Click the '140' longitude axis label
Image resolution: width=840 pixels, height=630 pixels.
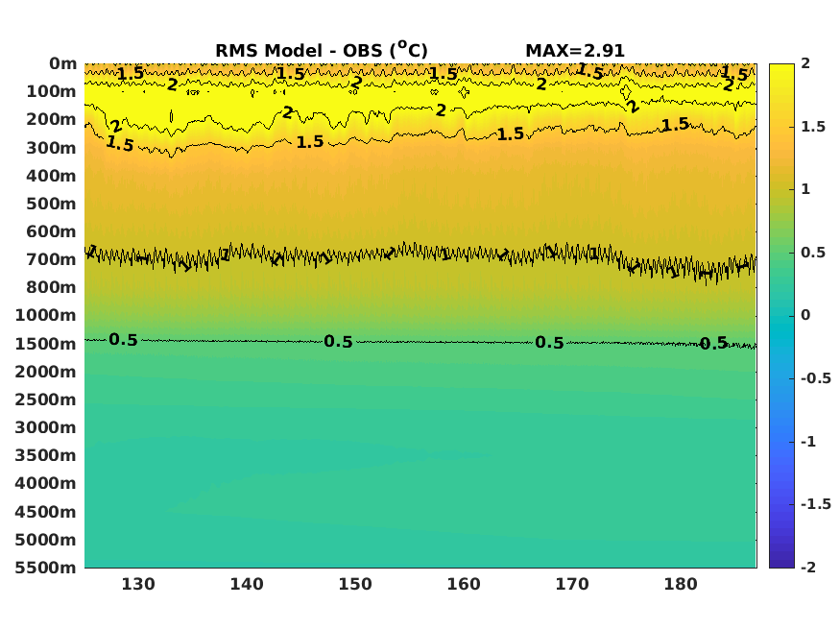(247, 584)
